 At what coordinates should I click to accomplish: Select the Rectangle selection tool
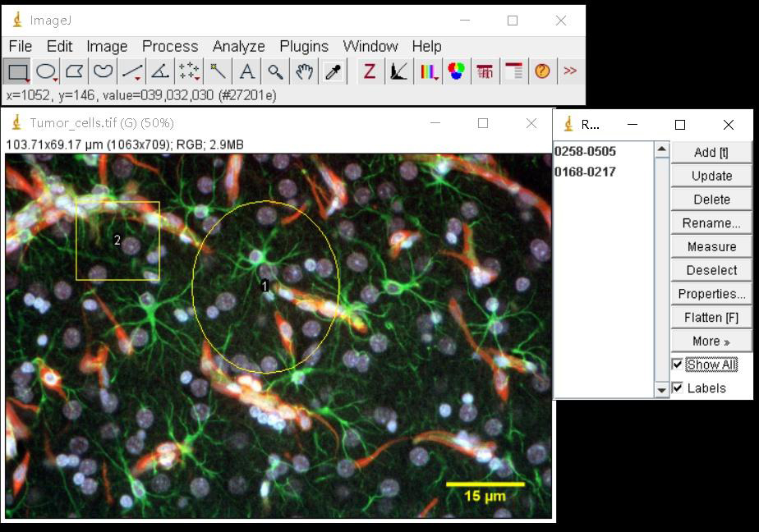17,72
